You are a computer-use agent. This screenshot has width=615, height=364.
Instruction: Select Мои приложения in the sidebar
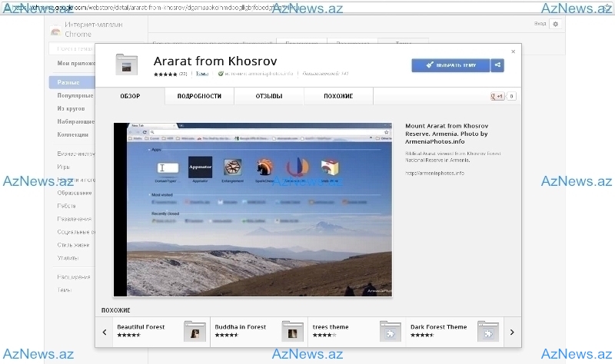(x=76, y=63)
